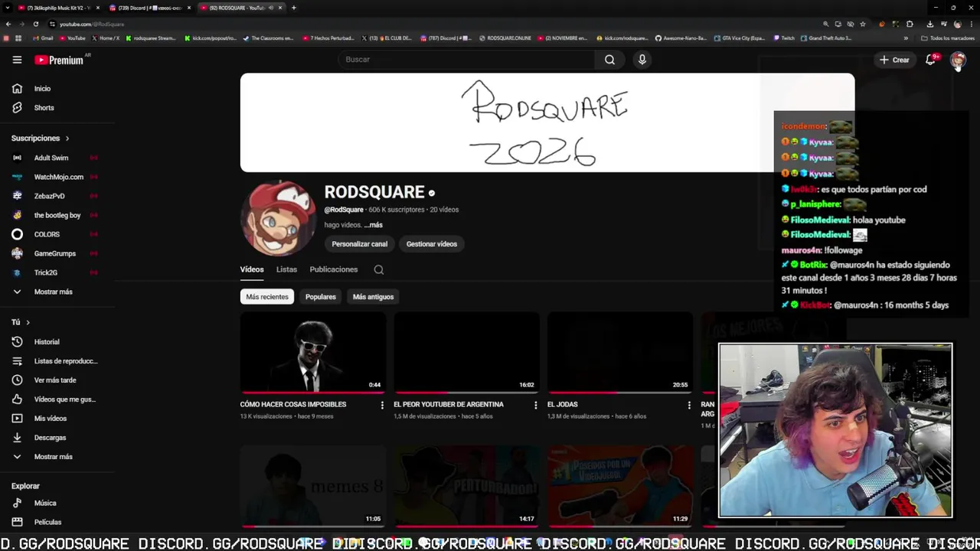Viewport: 980px width, 551px height.
Task: Click Gestionar vídeos button
Action: tap(432, 244)
